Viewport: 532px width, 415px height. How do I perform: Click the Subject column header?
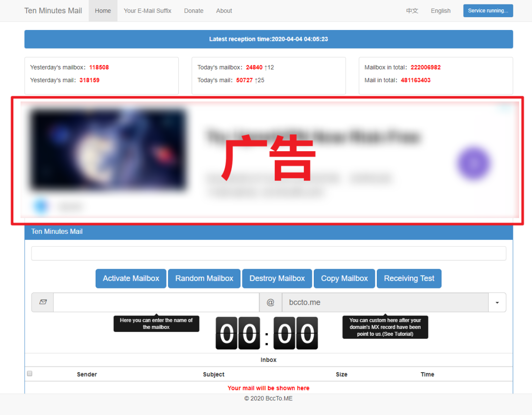click(213, 374)
